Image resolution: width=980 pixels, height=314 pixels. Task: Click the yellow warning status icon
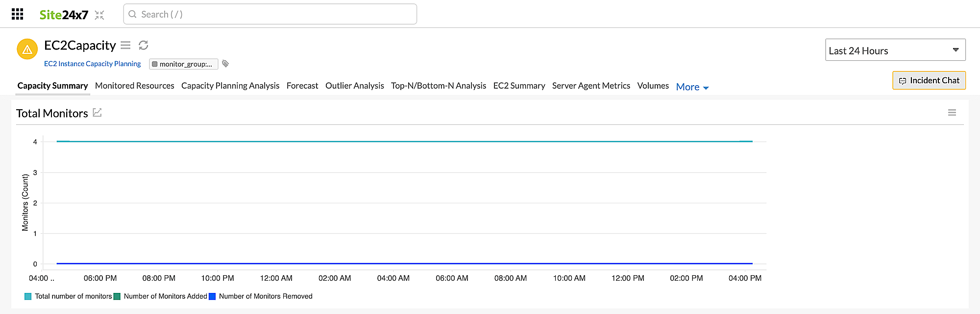(27, 49)
